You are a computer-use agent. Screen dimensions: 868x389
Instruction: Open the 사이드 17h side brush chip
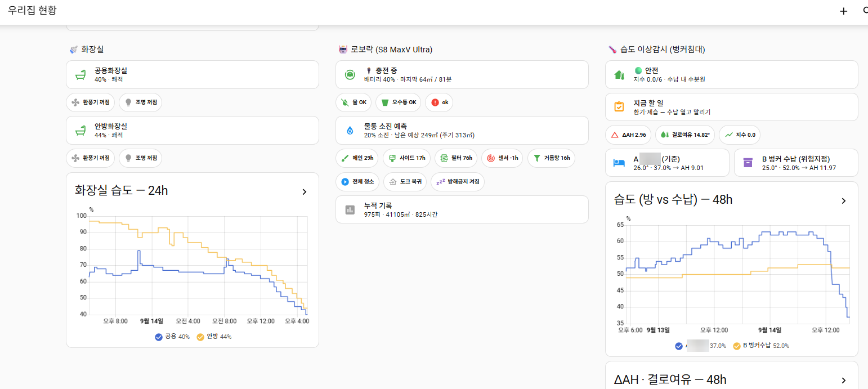[x=406, y=158]
